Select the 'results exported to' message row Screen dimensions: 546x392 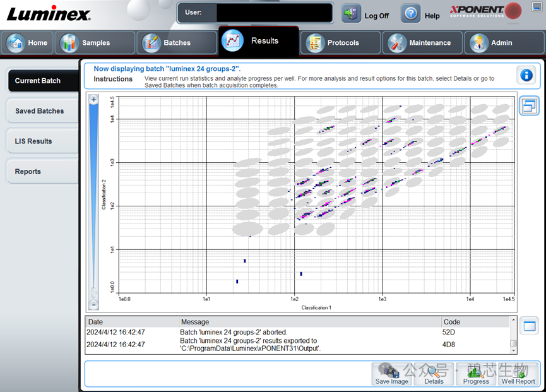298,345
